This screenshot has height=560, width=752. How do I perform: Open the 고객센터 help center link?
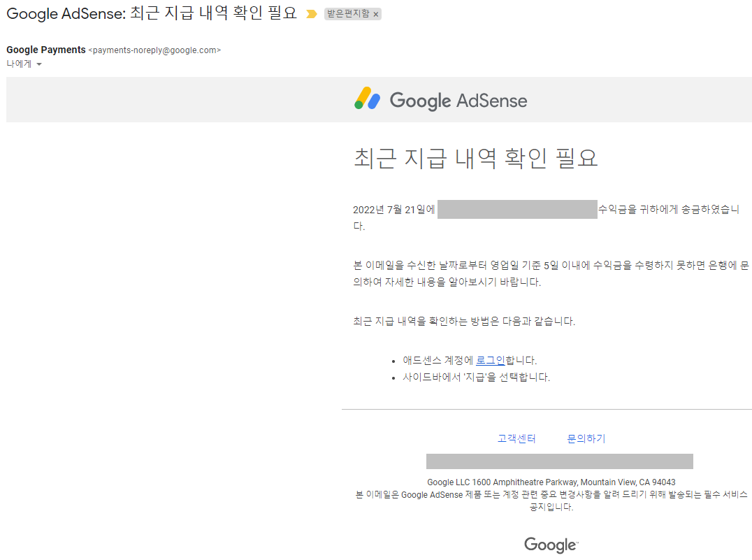(516, 438)
